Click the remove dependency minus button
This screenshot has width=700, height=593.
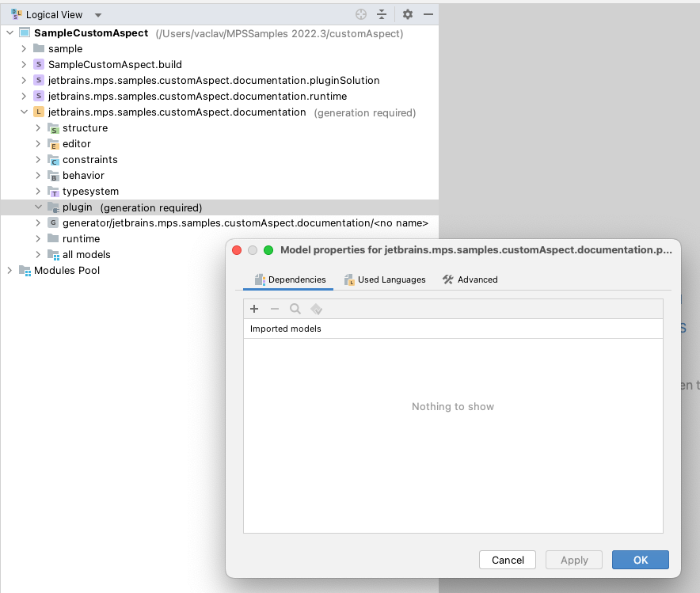click(275, 309)
